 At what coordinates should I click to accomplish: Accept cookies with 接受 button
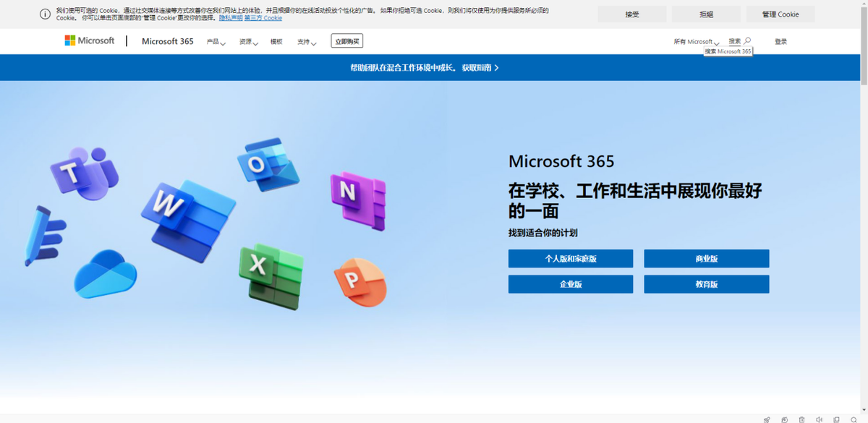pos(632,14)
